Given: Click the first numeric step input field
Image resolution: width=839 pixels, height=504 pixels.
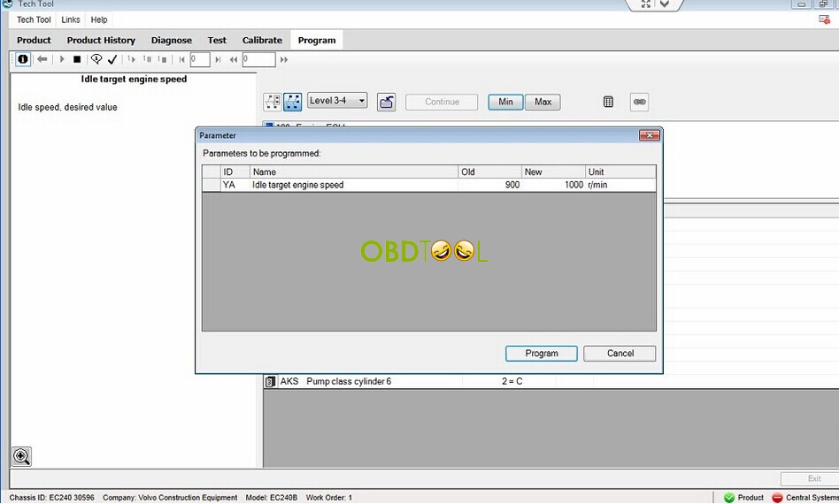Looking at the screenshot, I should [x=200, y=59].
